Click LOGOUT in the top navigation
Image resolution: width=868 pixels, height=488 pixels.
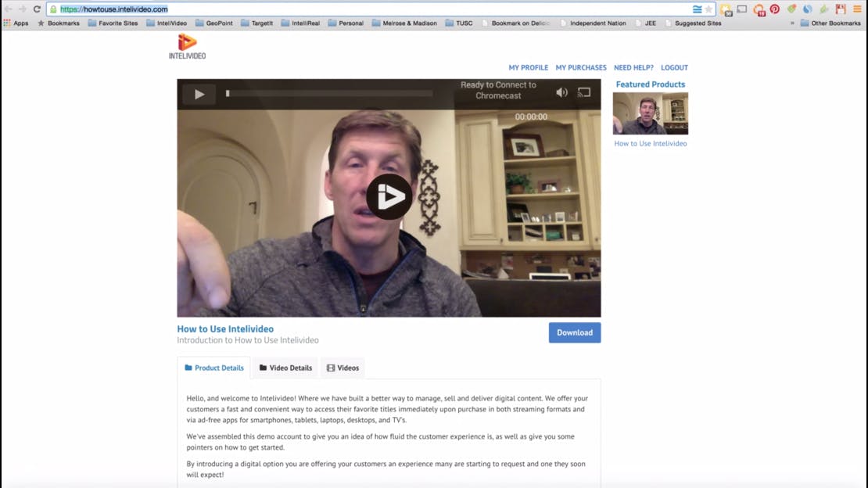tap(674, 67)
